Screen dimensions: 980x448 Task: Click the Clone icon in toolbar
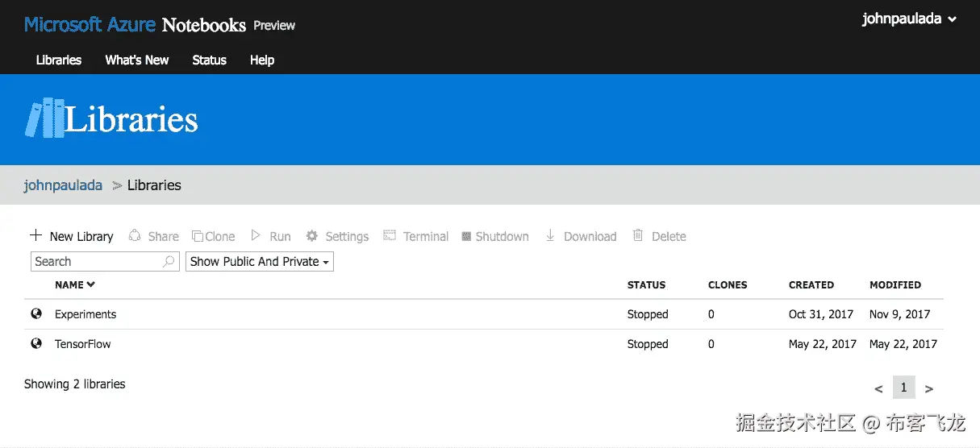pyautogui.click(x=198, y=236)
